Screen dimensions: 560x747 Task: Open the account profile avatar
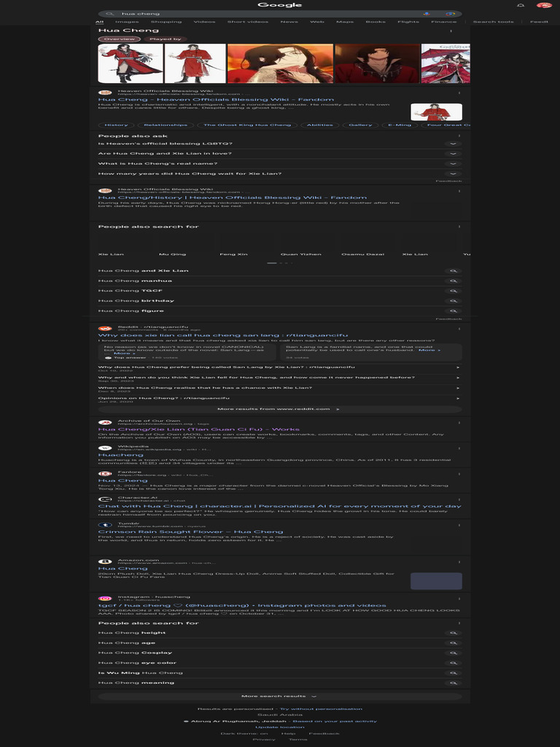coord(544,5)
